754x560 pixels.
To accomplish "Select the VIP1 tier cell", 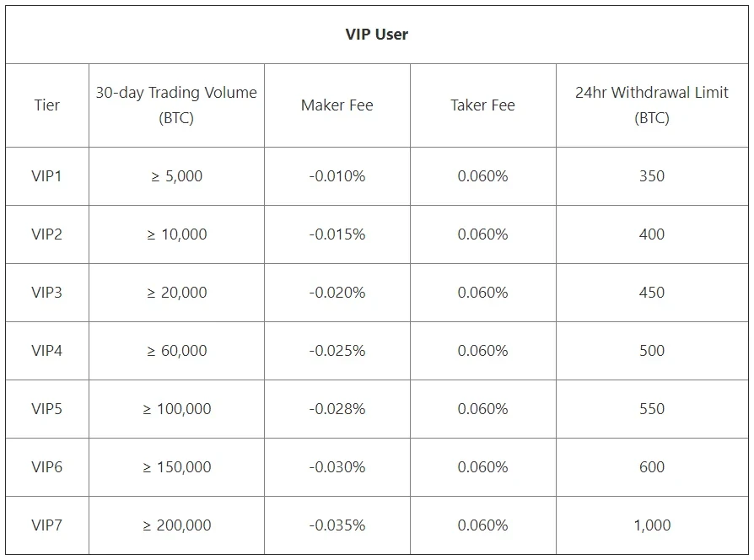I will [47, 176].
